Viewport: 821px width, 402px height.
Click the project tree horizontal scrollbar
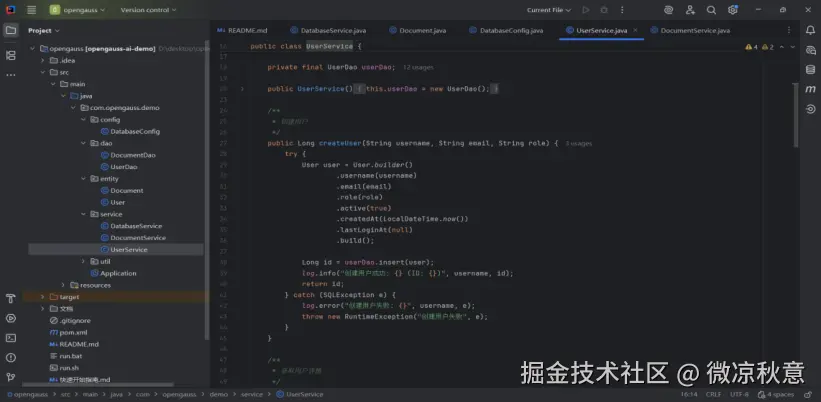[99, 385]
